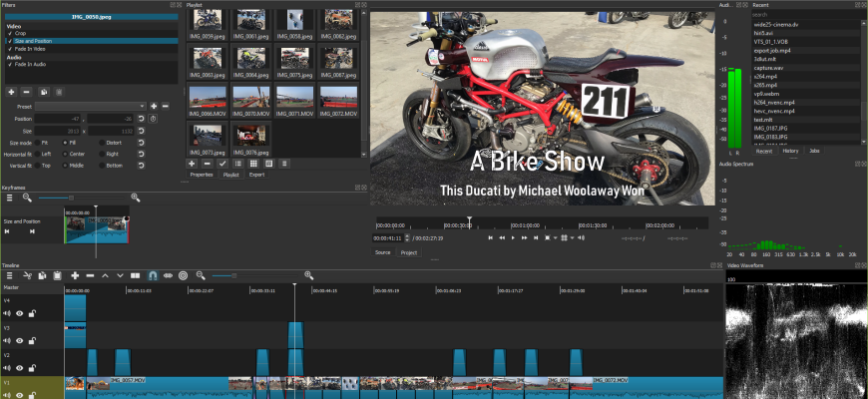Open export job.mp4 from the Recent list
The width and height of the screenshot is (868, 399).
coord(806,50)
